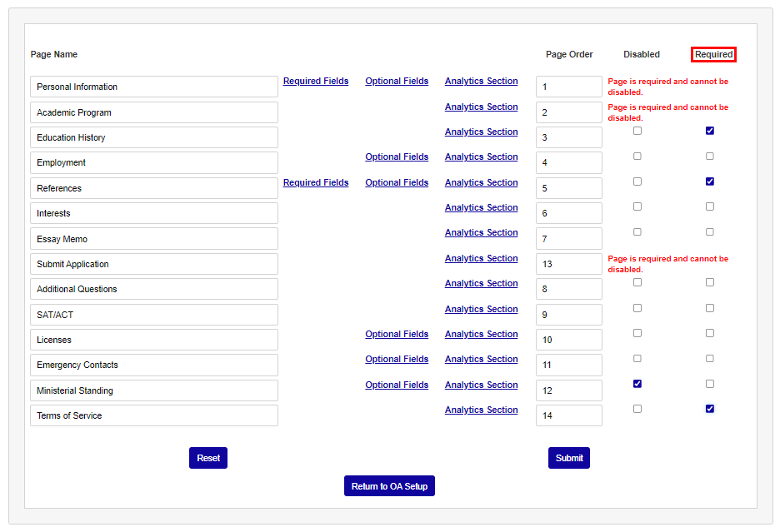Image resolution: width=780 pixels, height=532 pixels.
Task: Open the Analytics Section for Terms of Service
Action: point(481,410)
